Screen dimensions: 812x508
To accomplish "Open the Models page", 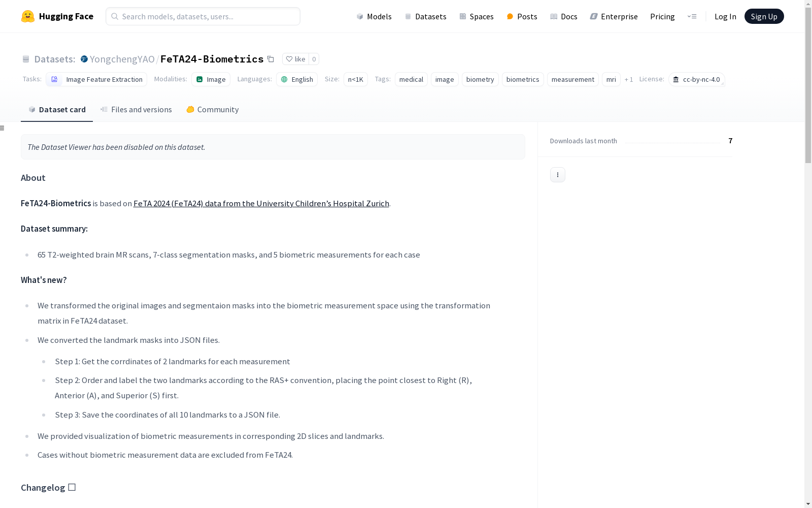I will pyautogui.click(x=374, y=16).
